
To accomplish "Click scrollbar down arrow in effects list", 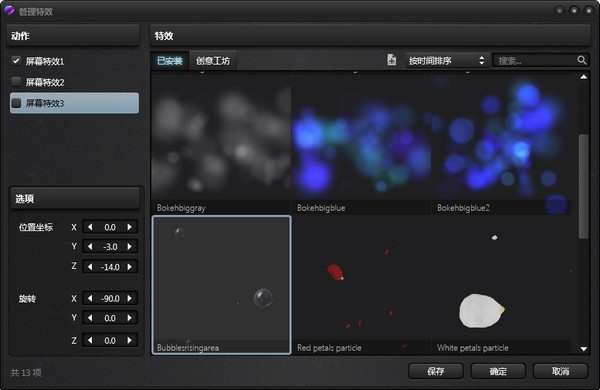I will [x=584, y=349].
